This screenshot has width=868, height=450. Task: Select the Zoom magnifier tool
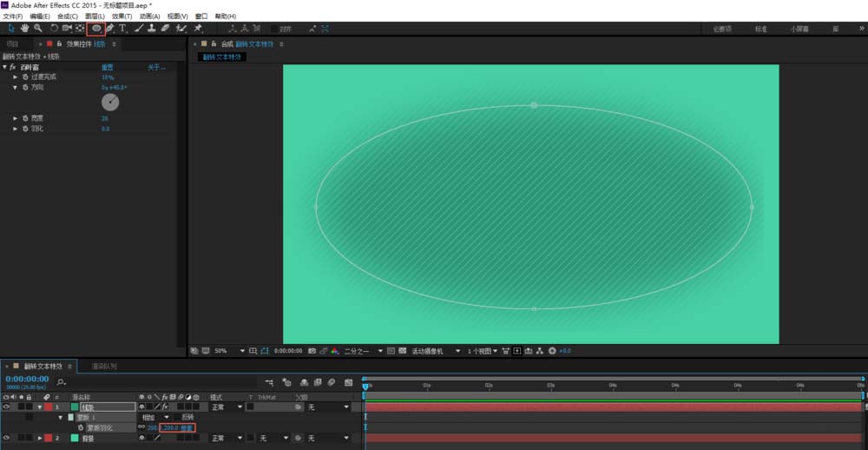[x=38, y=28]
